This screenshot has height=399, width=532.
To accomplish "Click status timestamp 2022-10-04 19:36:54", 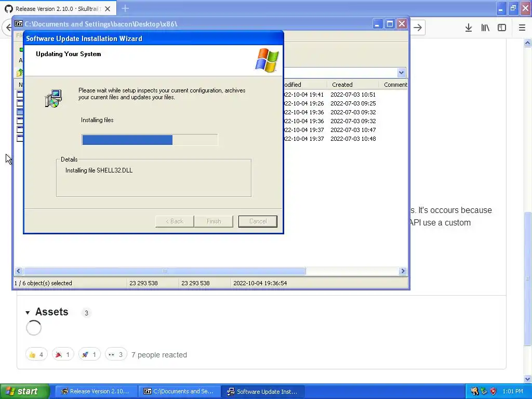I will coord(260,283).
